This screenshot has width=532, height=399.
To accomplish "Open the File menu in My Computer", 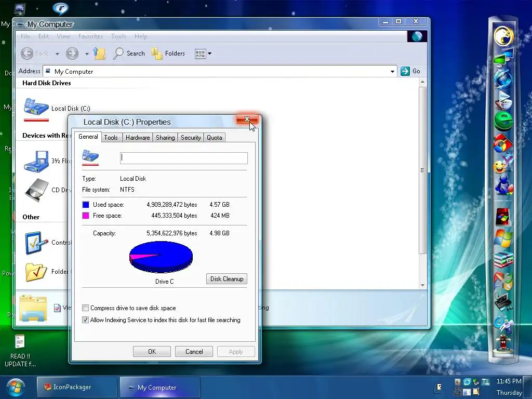I will [x=25, y=36].
